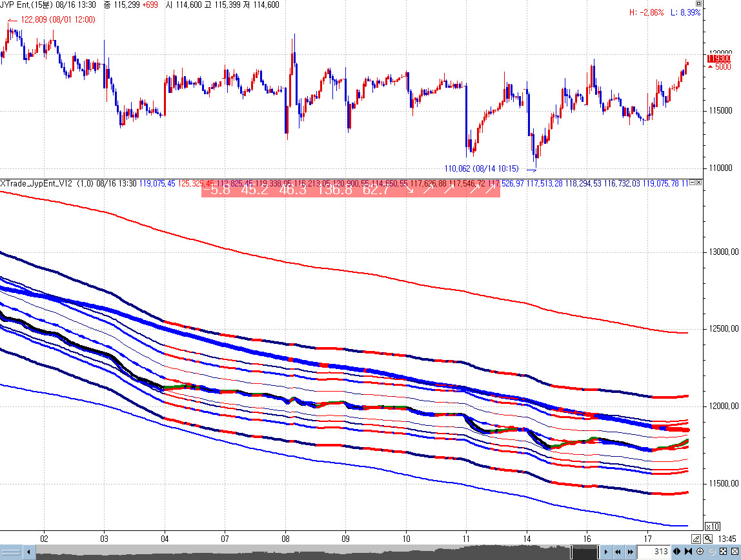Click the date 14 on time axis
The width and height of the screenshot is (741, 560).
527,539
